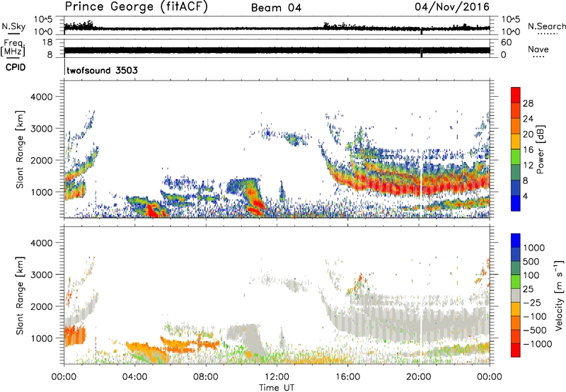This screenshot has height=392, width=566.
Task: Click "2000" on the velocity panel axis
Action: coord(42,306)
